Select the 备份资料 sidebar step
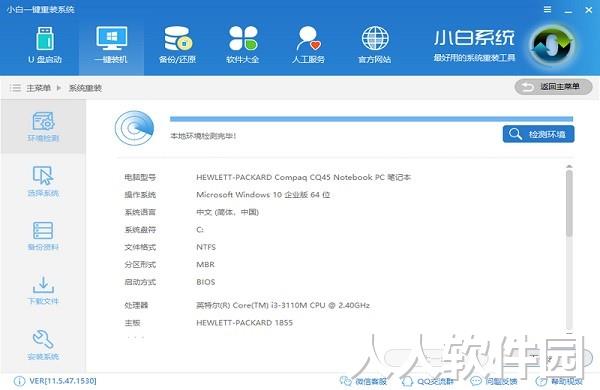This screenshot has height=390, width=600. point(43,236)
